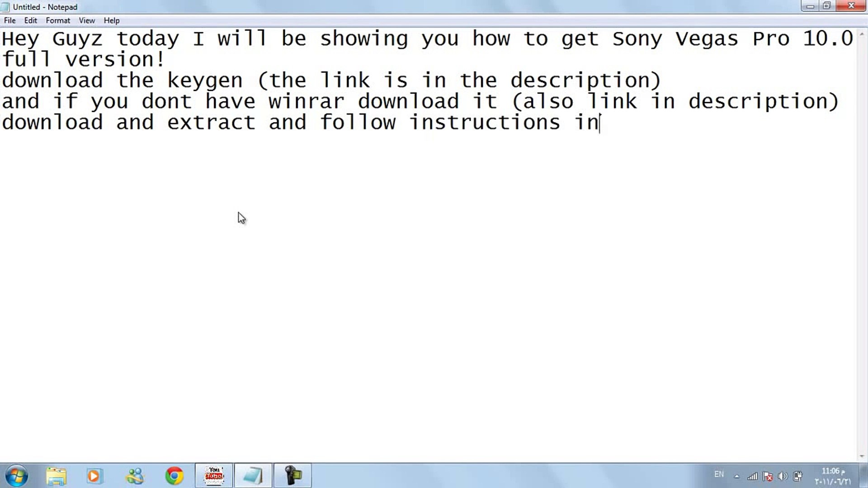Click the Windows Start button
Image resolution: width=868 pixels, height=488 pixels.
coord(16,475)
